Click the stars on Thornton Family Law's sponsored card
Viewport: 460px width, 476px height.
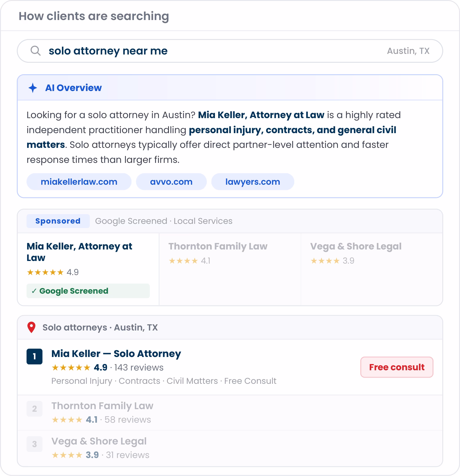[183, 261]
